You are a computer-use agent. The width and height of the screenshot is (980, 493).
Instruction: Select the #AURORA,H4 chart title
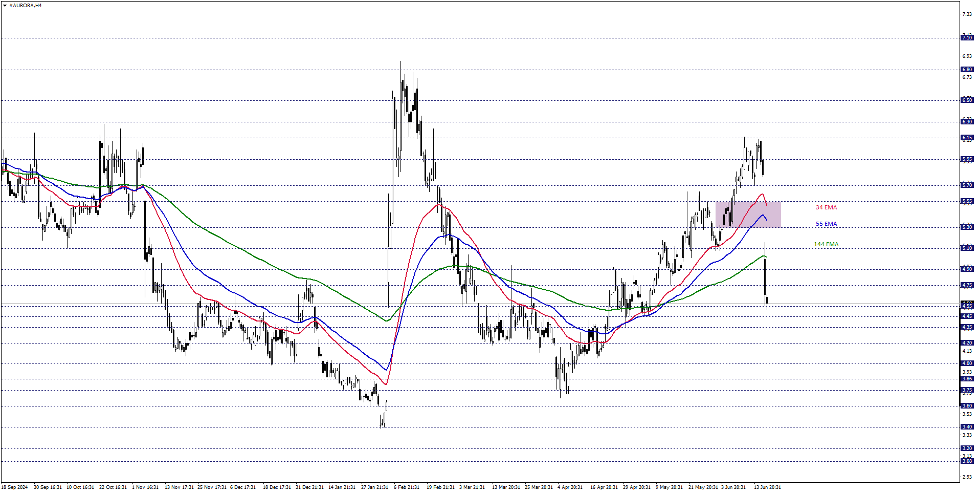point(26,6)
